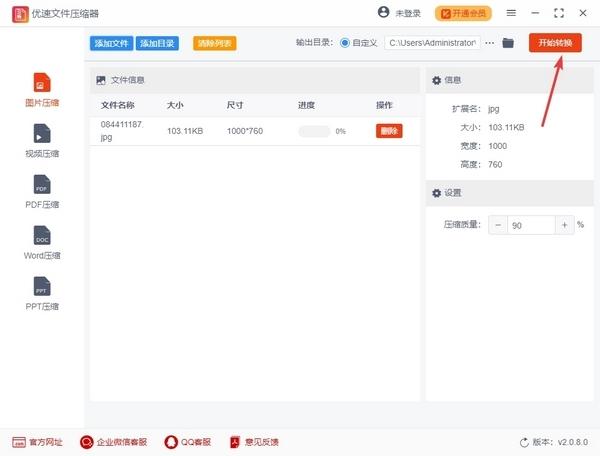The height and width of the screenshot is (456, 600).
Task: Click the 宽度 value 1000
Action: 497,146
